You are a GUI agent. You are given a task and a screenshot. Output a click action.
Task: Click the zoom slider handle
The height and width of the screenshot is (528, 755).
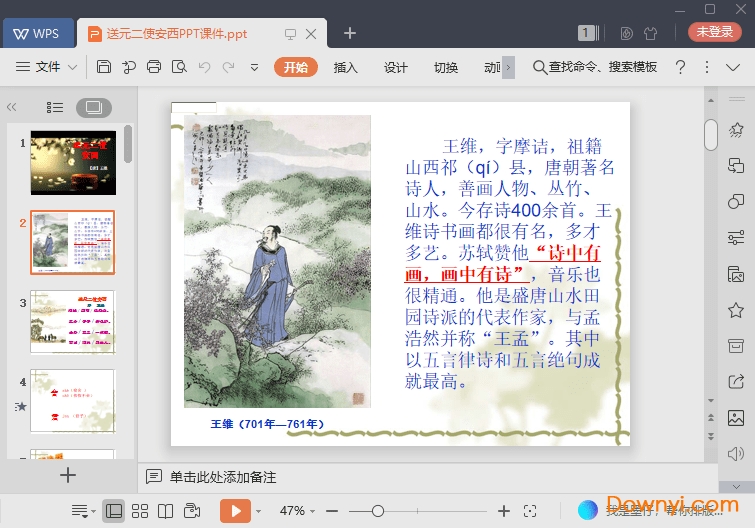click(x=377, y=511)
